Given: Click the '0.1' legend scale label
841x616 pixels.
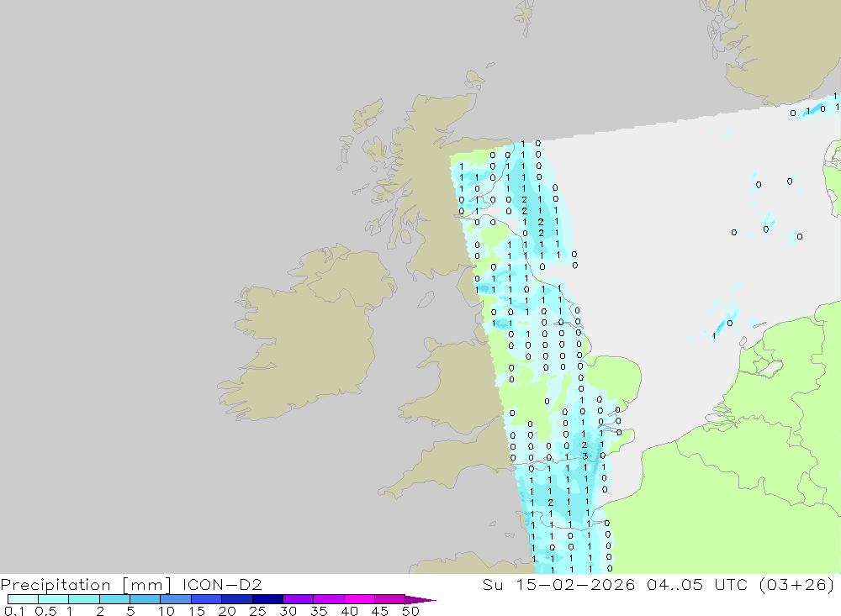Looking at the screenshot, I should 14,611.
